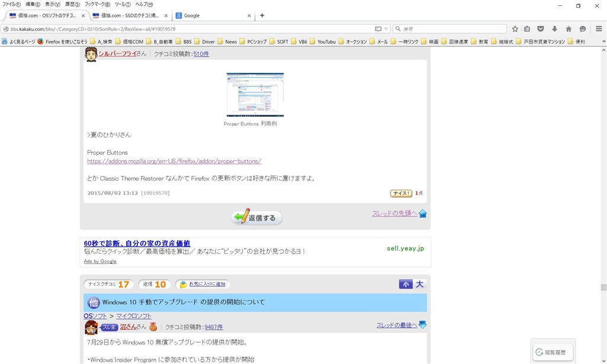Show more bookmarks overflow chevron
This screenshot has width=607, height=364.
tap(603, 41)
